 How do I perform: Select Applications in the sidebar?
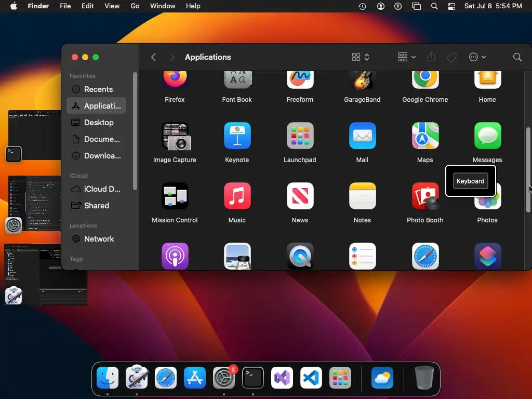click(x=96, y=106)
